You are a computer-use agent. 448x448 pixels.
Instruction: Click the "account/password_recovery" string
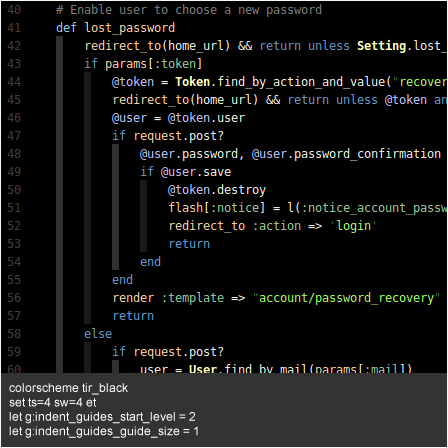(x=346, y=298)
